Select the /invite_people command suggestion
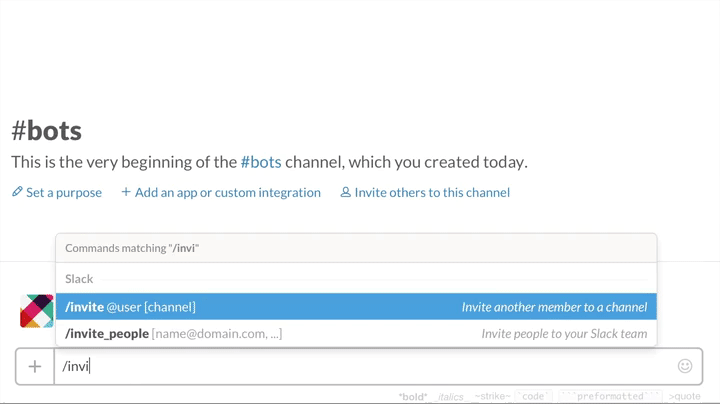 point(356,333)
